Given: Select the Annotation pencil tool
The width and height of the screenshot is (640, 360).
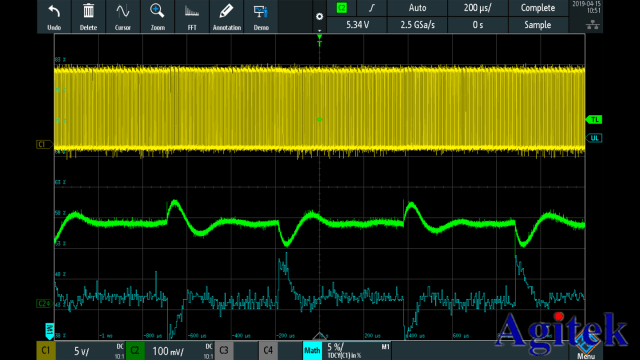Looking at the screenshot, I should pyautogui.click(x=227, y=16).
